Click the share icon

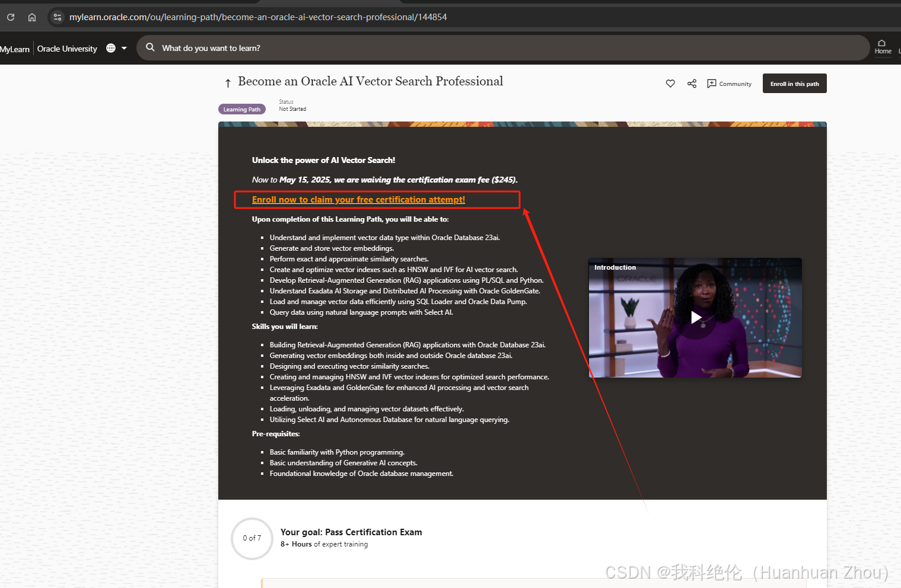[x=692, y=84]
